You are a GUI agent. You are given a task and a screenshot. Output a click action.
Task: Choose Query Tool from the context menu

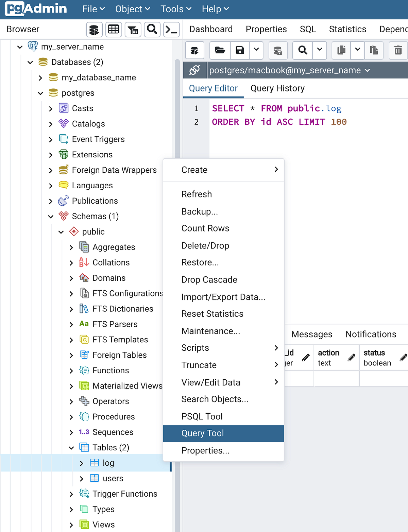pyautogui.click(x=203, y=433)
